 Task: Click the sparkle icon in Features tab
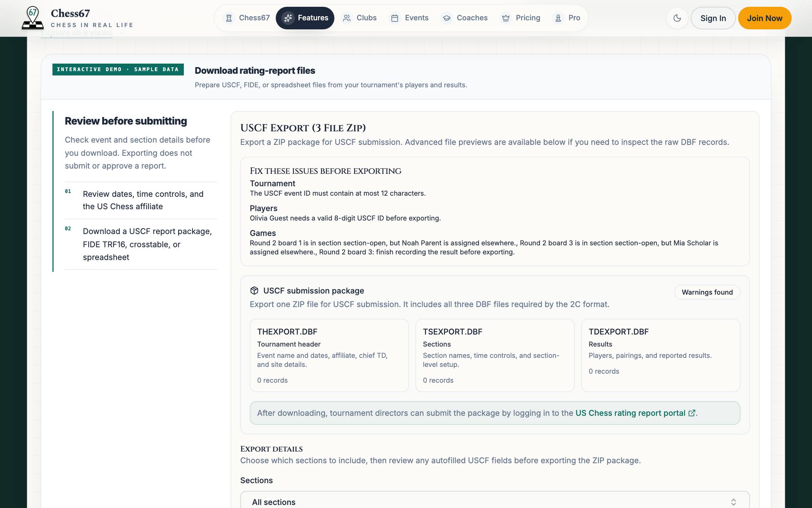(x=288, y=18)
